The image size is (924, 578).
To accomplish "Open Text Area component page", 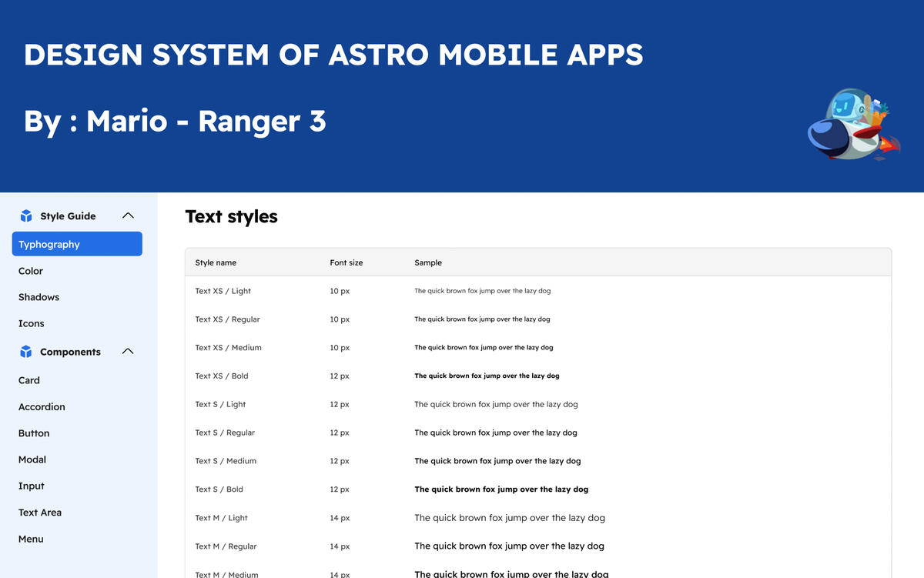I will [40, 513].
